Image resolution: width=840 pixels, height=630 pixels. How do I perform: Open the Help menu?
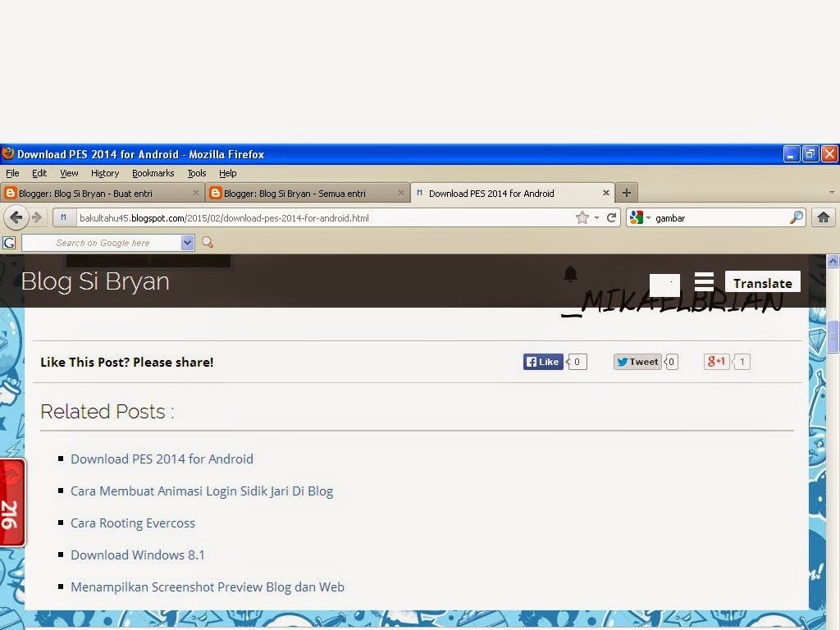point(228,173)
